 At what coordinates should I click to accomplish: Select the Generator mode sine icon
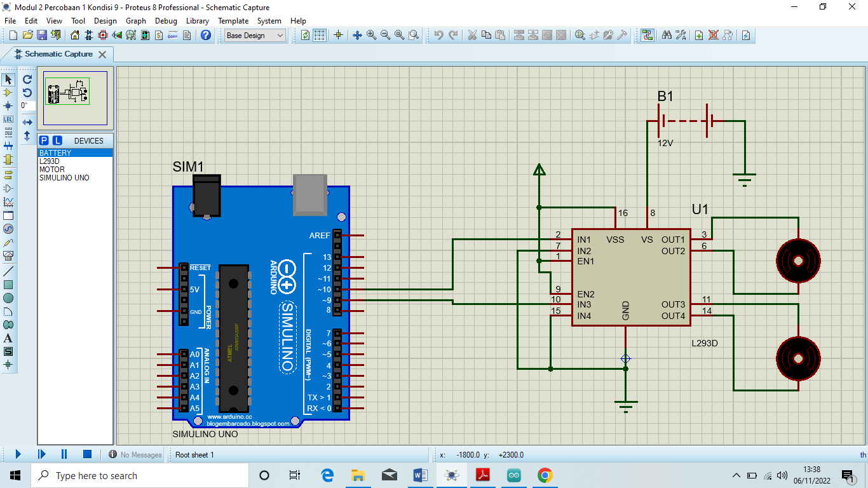coord(8,229)
